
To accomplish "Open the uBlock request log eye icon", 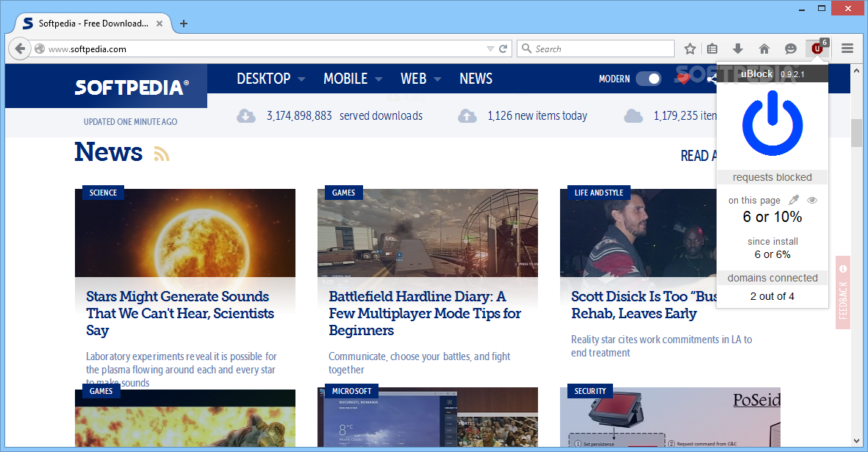I will click(x=812, y=200).
